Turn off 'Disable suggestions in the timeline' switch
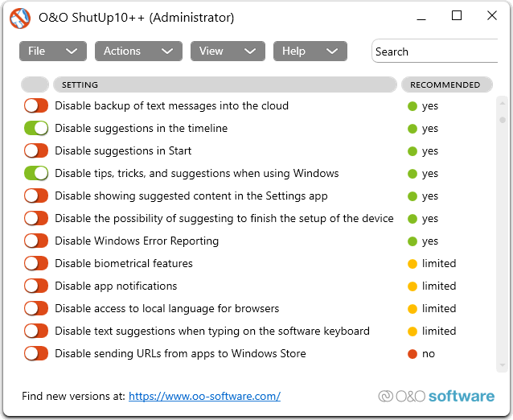The height and width of the screenshot is (420, 513). 36,128
